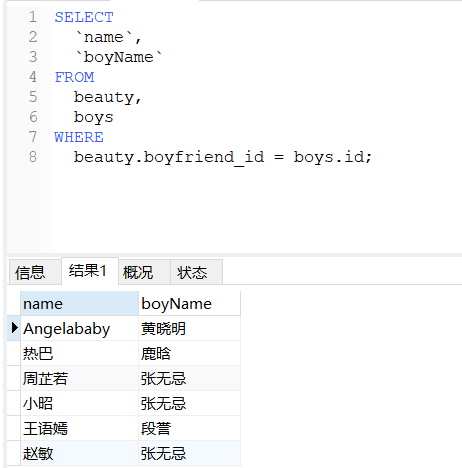Click 张无忌 in the 赵敏 row
462x468 pixels.
click(x=189, y=453)
